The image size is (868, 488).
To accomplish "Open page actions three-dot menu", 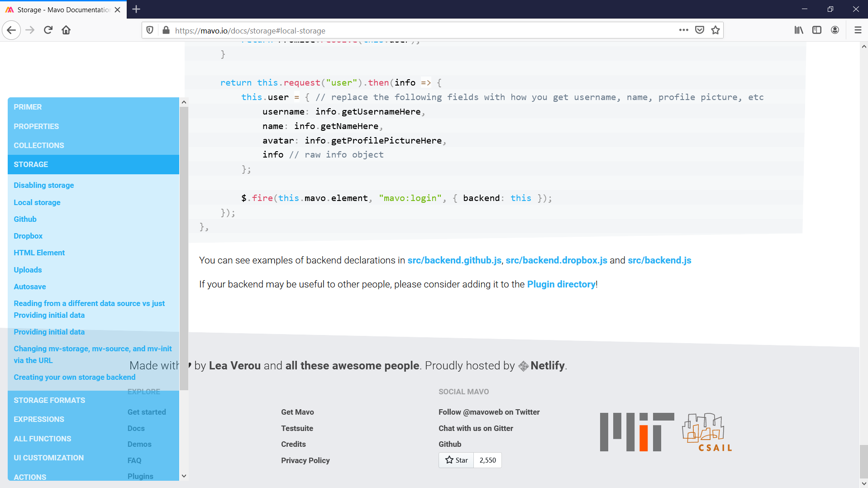I will [683, 30].
